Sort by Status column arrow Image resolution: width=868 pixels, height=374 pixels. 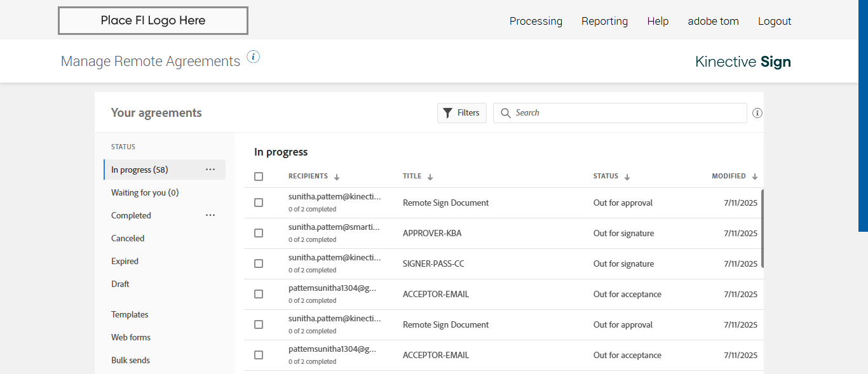coord(627,177)
